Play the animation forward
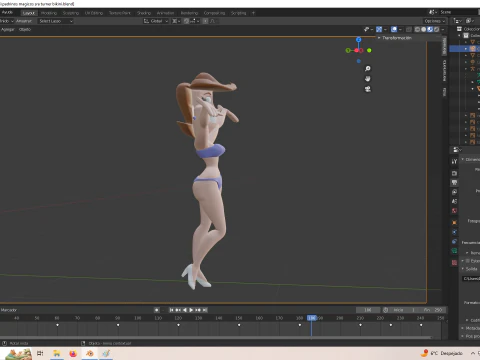The height and width of the screenshot is (360, 480). point(191,310)
